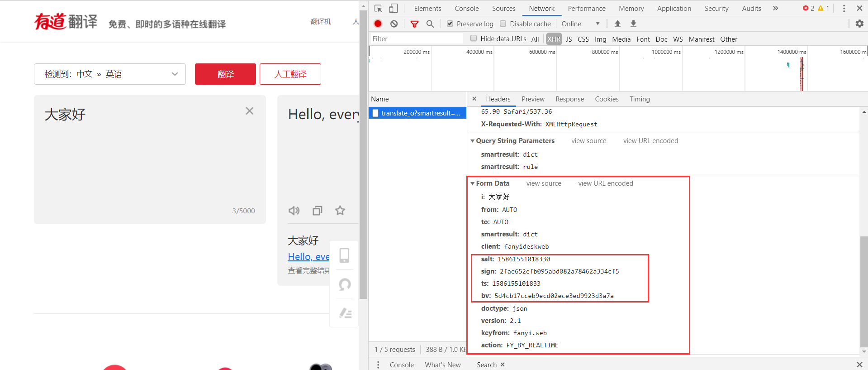868x370 pixels.
Task: Open the language selection dropdown
Action: tap(110, 74)
